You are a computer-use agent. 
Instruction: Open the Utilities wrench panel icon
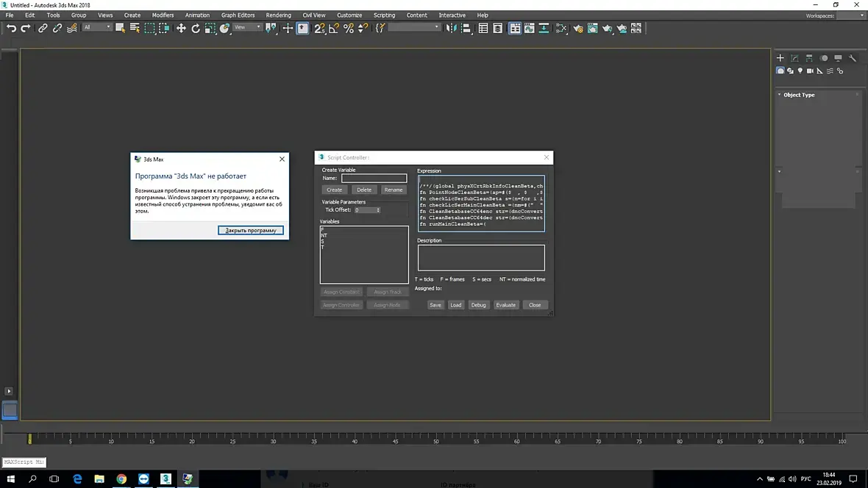pyautogui.click(x=853, y=58)
